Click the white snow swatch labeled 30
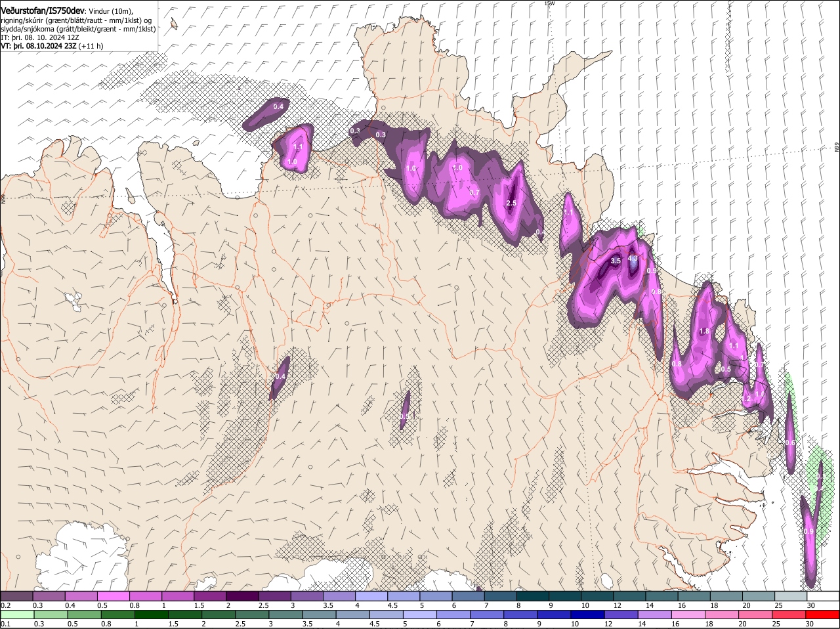This screenshot has height=629, width=840. pyautogui.click(x=824, y=596)
